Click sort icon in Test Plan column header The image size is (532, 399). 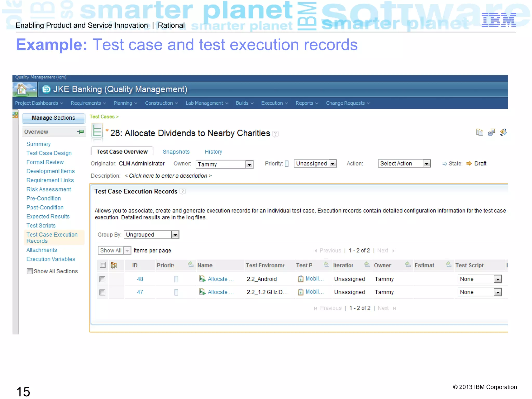click(327, 264)
